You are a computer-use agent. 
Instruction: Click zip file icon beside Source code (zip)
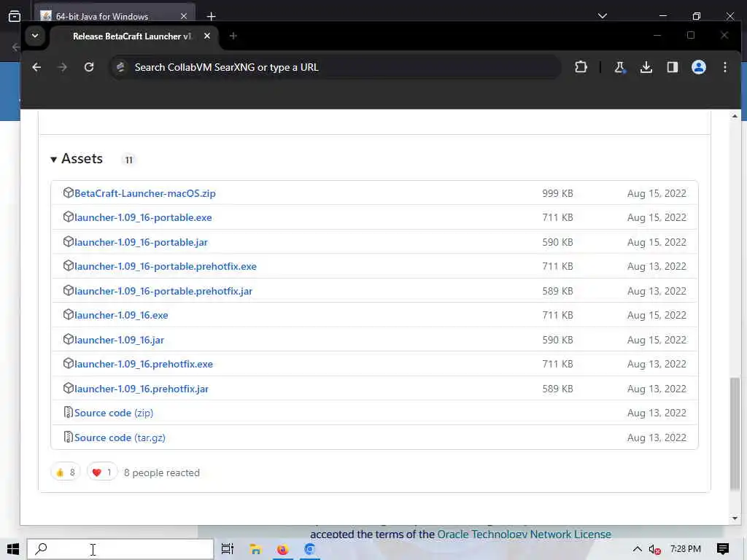click(68, 413)
